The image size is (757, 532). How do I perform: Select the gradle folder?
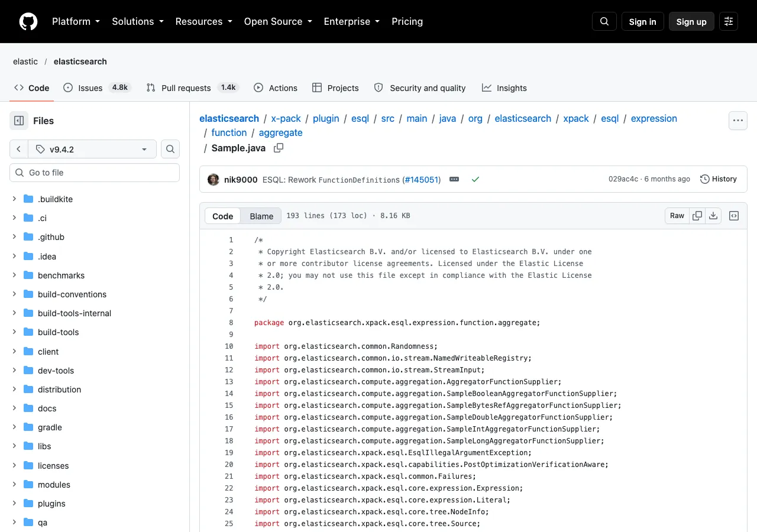[50, 427]
